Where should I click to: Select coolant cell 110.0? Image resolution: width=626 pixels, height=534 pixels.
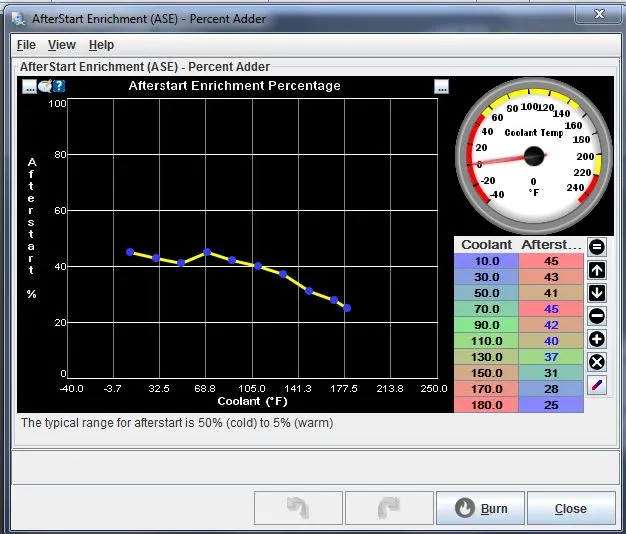[486, 341]
